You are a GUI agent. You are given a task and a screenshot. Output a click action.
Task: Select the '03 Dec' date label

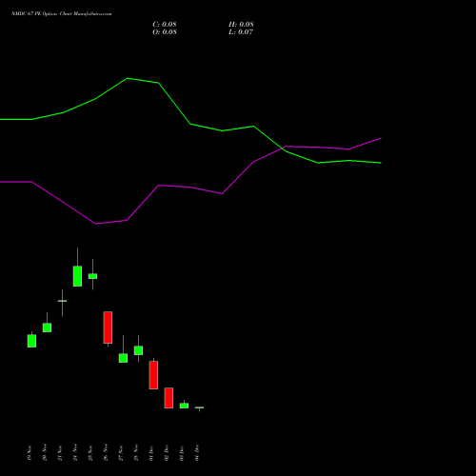click(182, 453)
